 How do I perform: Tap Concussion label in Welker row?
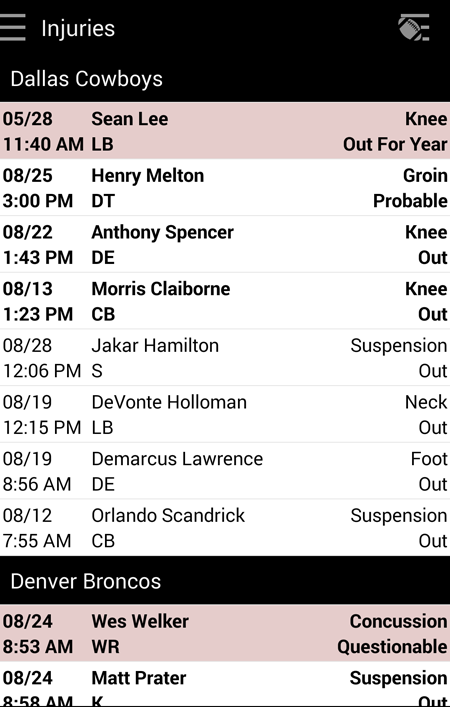pos(399,621)
